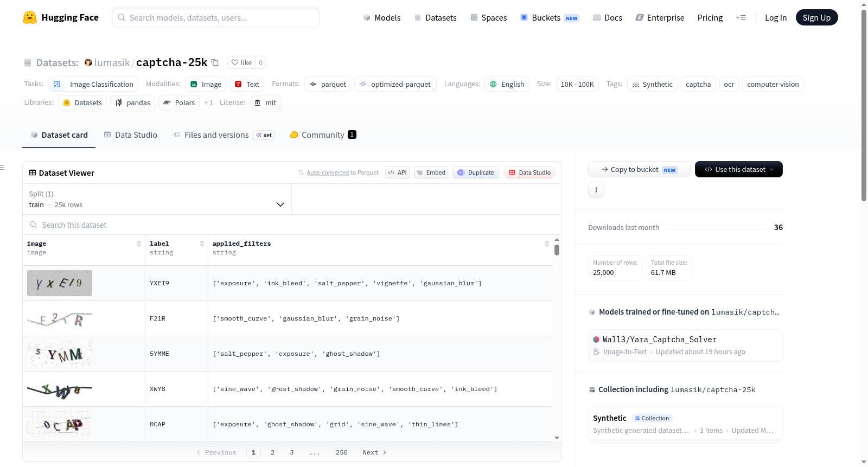Image resolution: width=868 pixels, height=467 pixels.
Task: Open Buckets in the navigation bar
Action: point(550,17)
